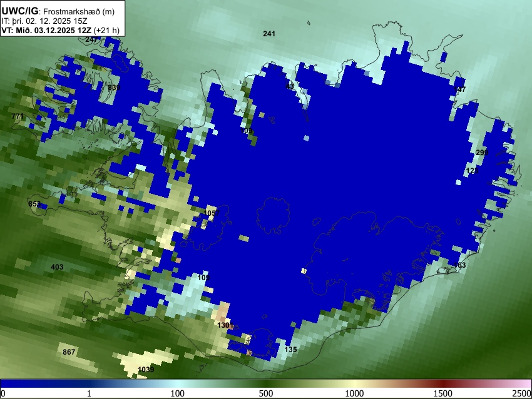The height and width of the screenshot is (399, 532).
Task: Click the map value 1301
Action: pos(225,325)
